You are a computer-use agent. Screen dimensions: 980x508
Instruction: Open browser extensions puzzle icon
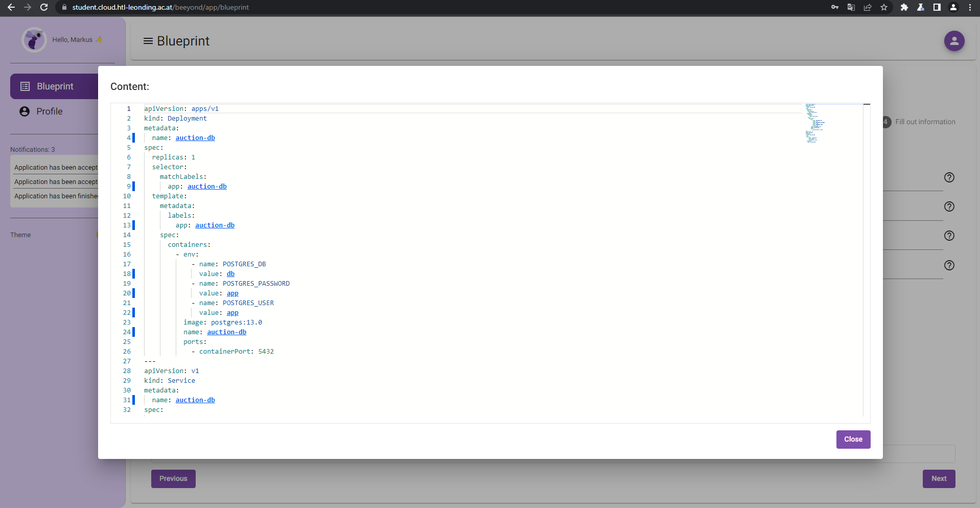coord(904,7)
